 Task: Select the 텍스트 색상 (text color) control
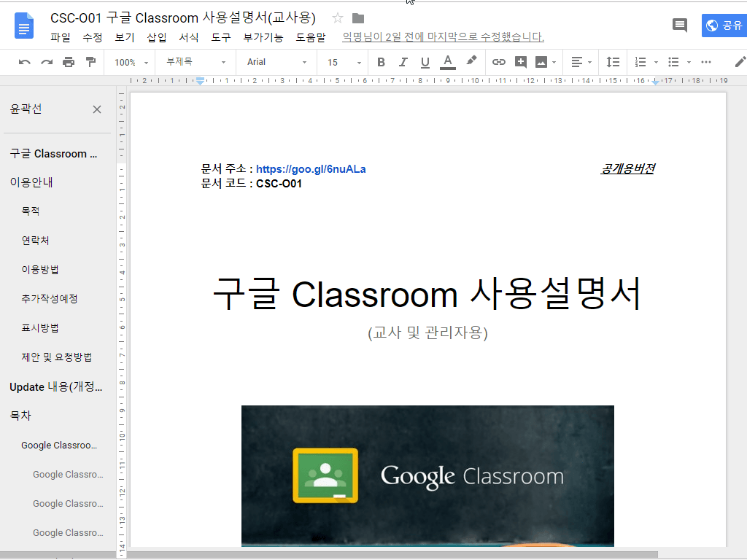click(x=447, y=62)
